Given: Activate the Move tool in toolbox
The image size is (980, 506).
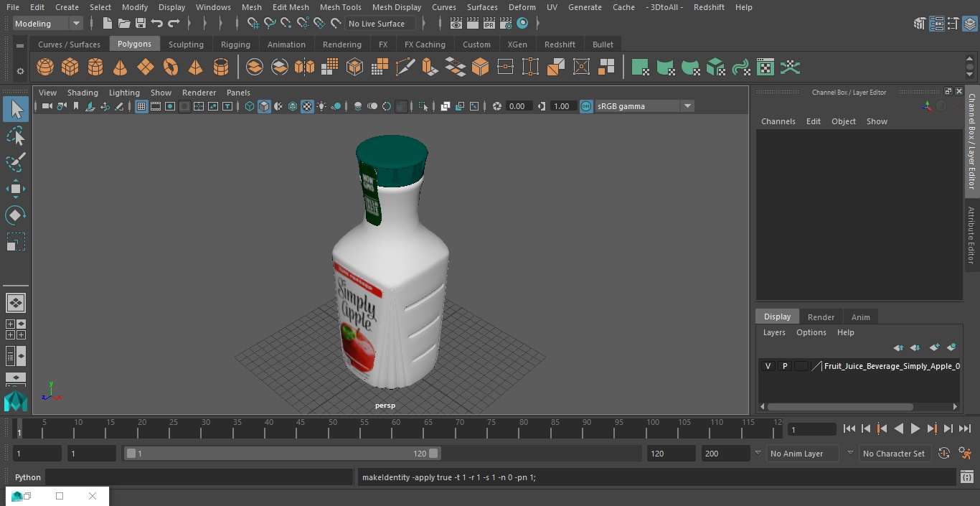Looking at the screenshot, I should tap(16, 189).
